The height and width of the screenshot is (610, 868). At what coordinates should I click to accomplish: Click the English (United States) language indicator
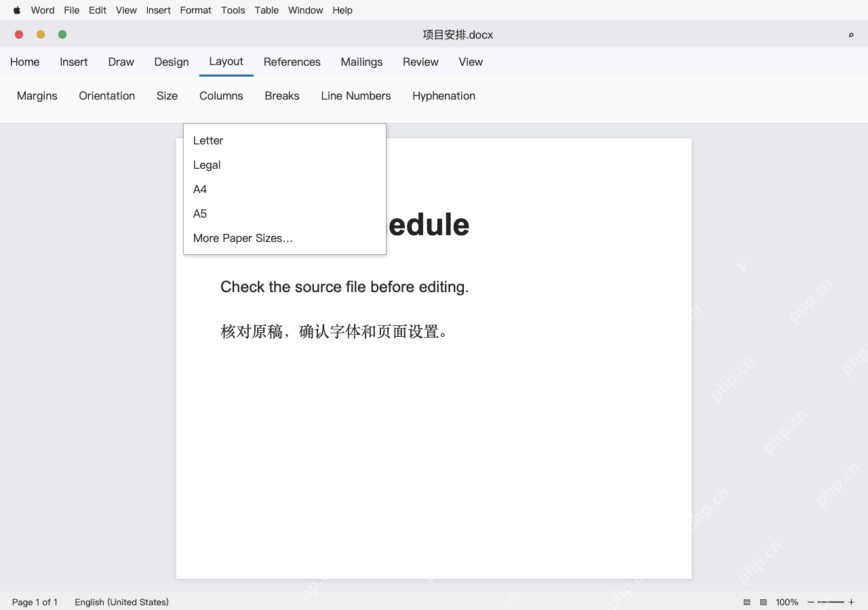click(122, 602)
